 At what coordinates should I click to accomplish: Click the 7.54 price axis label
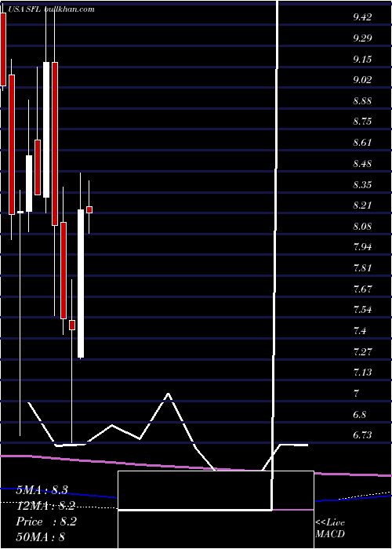tap(362, 310)
